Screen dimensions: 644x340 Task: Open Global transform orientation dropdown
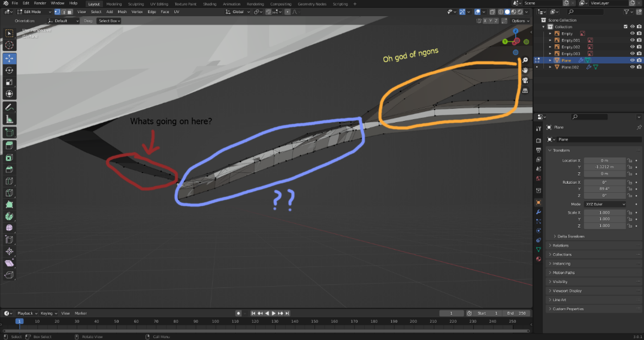[237, 12]
